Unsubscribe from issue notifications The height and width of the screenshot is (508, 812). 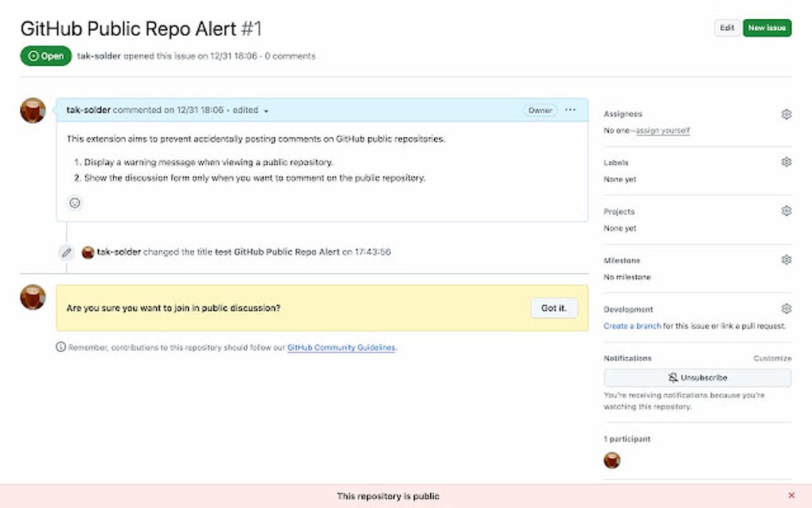(697, 377)
